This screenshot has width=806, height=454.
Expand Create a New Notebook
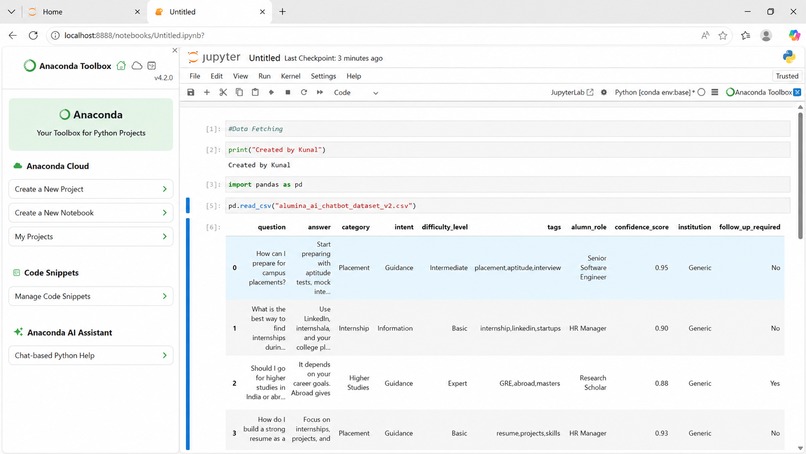[90, 213]
